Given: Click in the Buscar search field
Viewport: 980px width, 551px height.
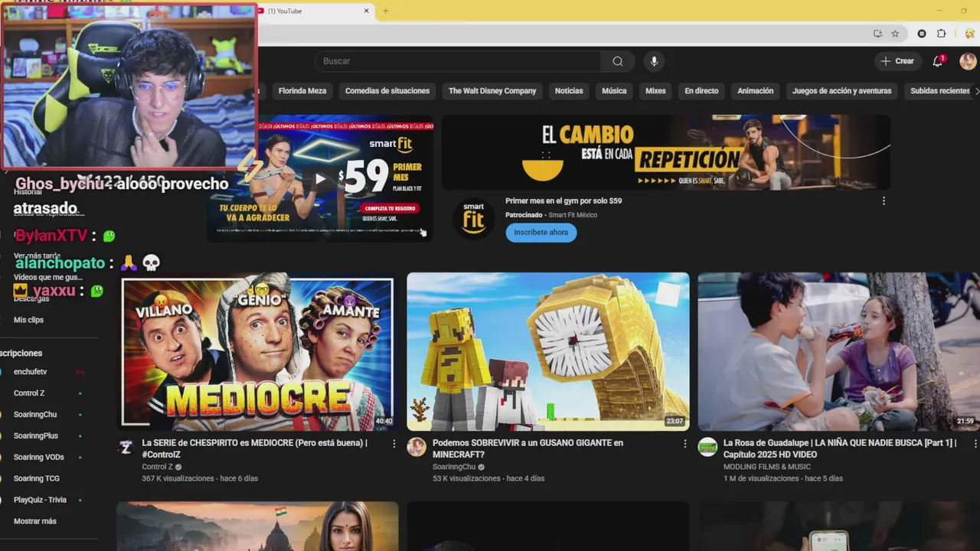Looking at the screenshot, I should coord(458,61).
